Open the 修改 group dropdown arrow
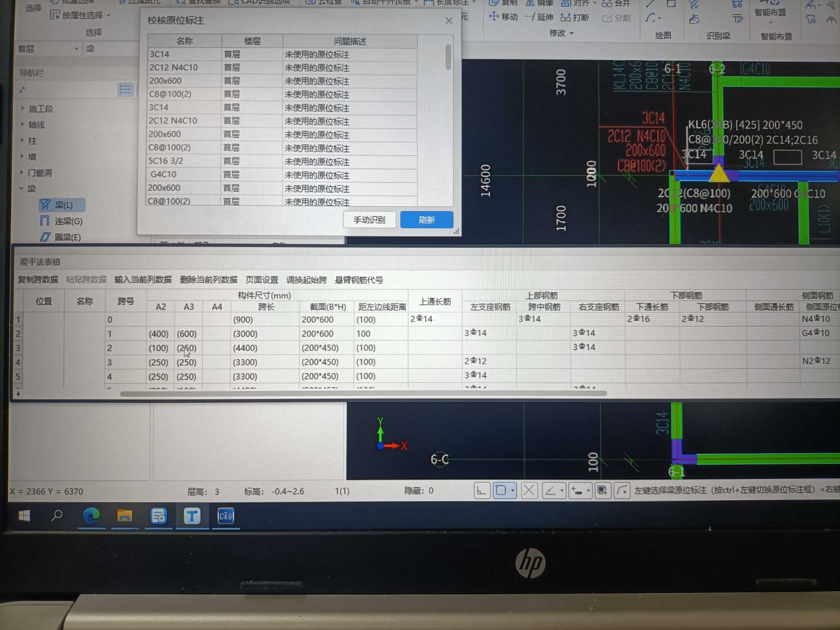This screenshot has width=840, height=630. click(x=572, y=34)
